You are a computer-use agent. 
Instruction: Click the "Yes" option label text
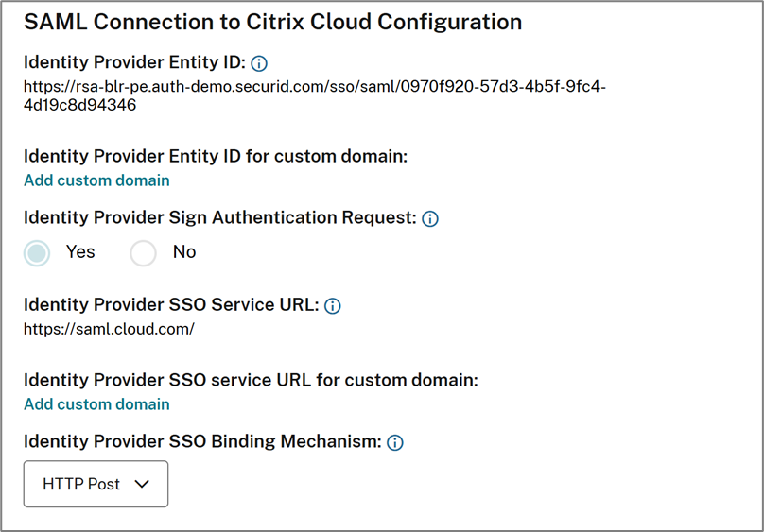(80, 252)
